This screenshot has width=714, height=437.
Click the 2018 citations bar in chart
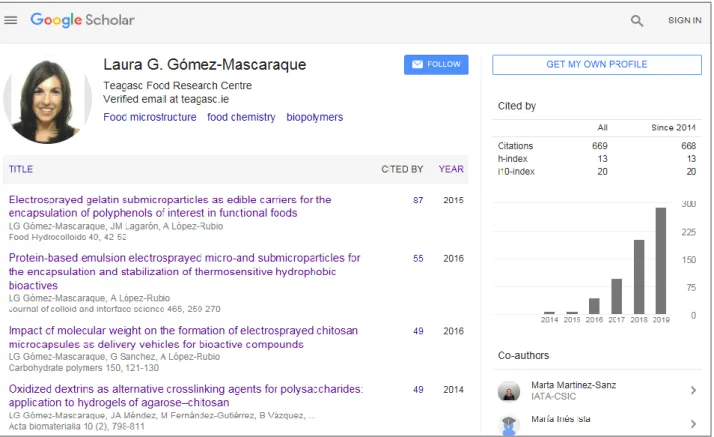pos(639,277)
